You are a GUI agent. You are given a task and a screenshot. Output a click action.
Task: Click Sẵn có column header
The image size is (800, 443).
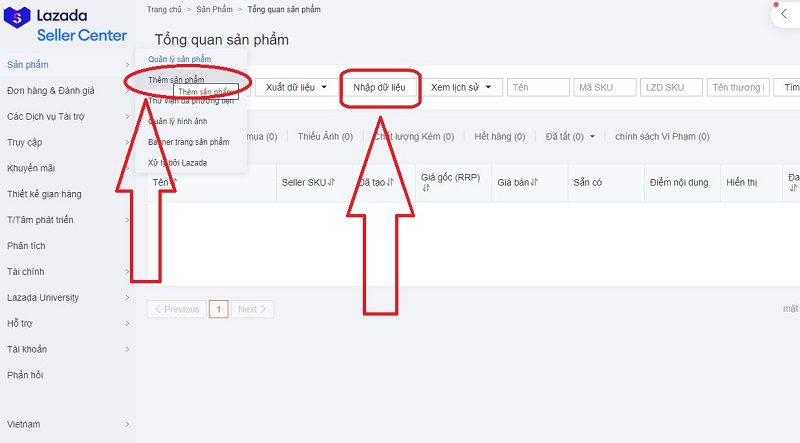coord(588,182)
